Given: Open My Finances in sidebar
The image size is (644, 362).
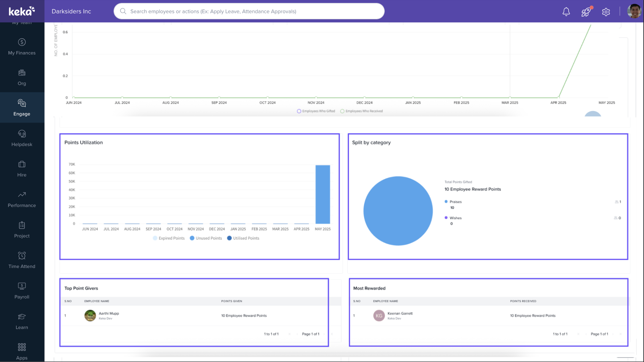Looking at the screenshot, I should pos(22,47).
